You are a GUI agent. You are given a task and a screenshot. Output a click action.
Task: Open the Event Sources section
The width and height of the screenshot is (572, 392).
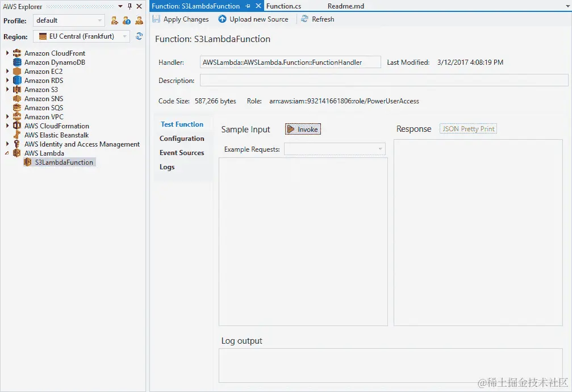(x=182, y=153)
